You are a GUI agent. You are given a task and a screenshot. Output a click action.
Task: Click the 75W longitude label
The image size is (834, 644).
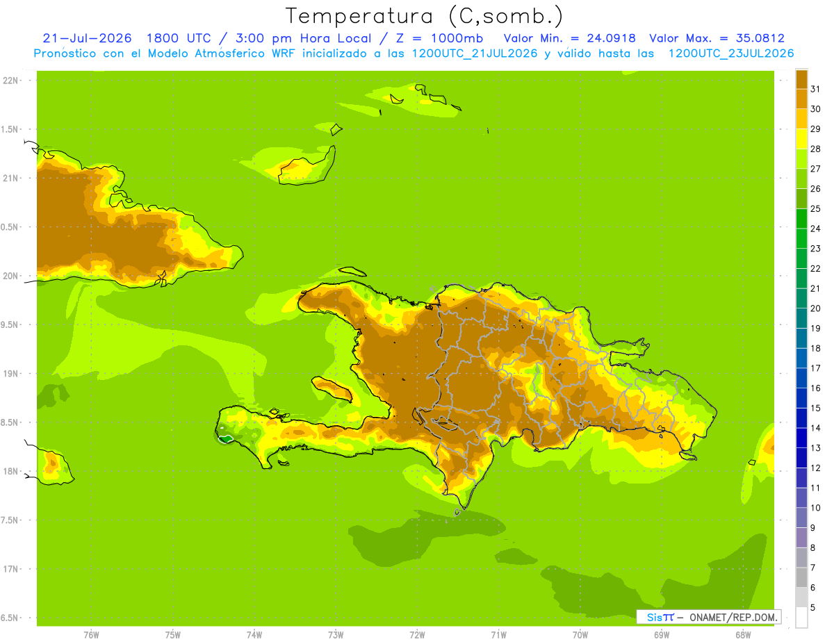tap(173, 635)
